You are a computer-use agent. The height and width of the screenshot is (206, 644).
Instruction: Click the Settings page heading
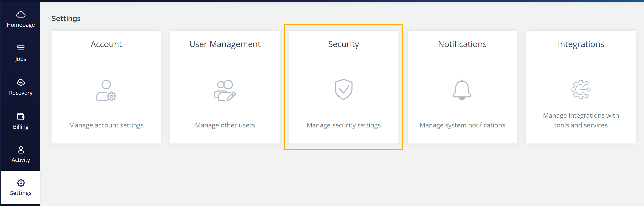(66, 19)
